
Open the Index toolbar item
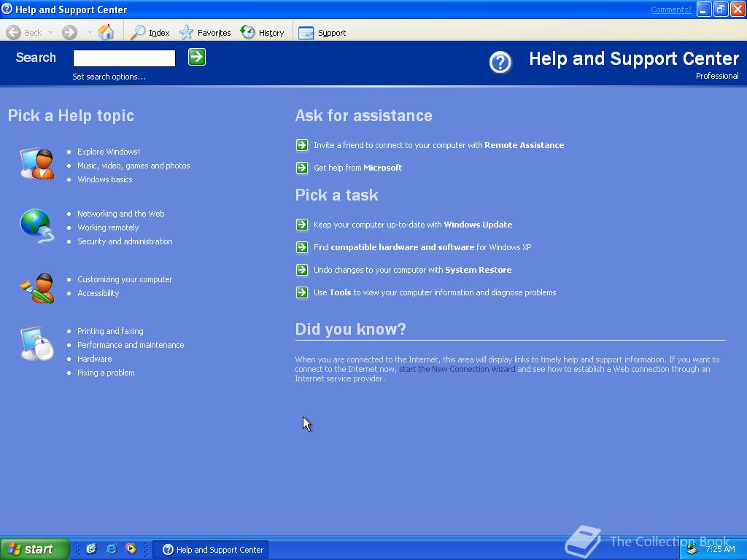[x=150, y=32]
